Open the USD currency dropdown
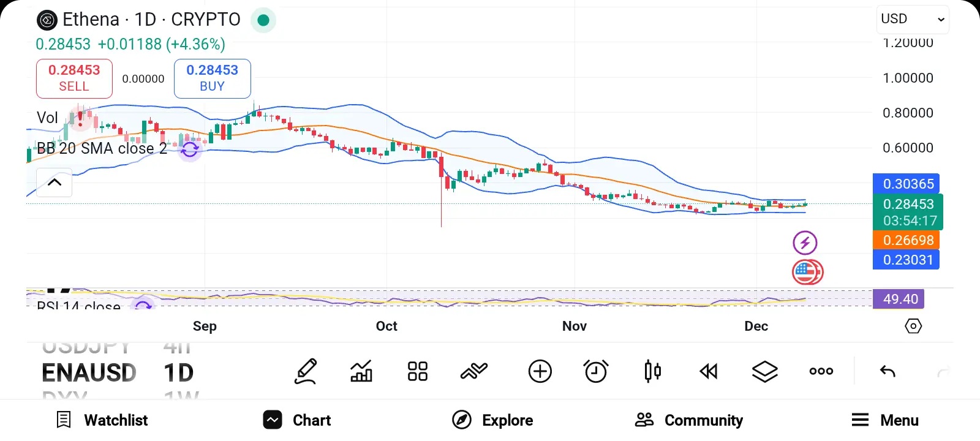The height and width of the screenshot is (441, 980). click(x=912, y=20)
